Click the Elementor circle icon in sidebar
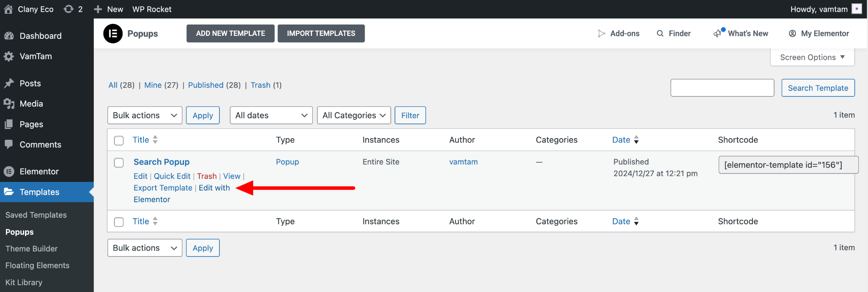The width and height of the screenshot is (868, 292). coord(9,171)
